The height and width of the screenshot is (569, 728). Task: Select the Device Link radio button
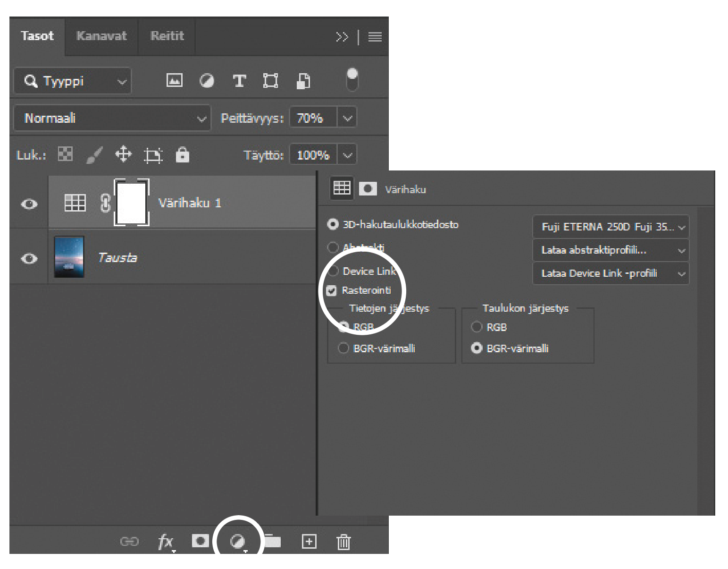click(x=333, y=271)
